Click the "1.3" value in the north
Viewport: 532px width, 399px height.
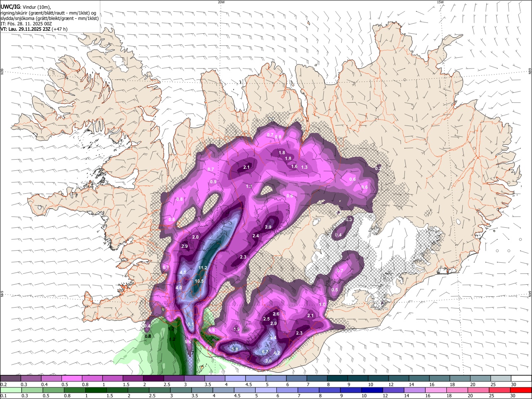click(304, 167)
